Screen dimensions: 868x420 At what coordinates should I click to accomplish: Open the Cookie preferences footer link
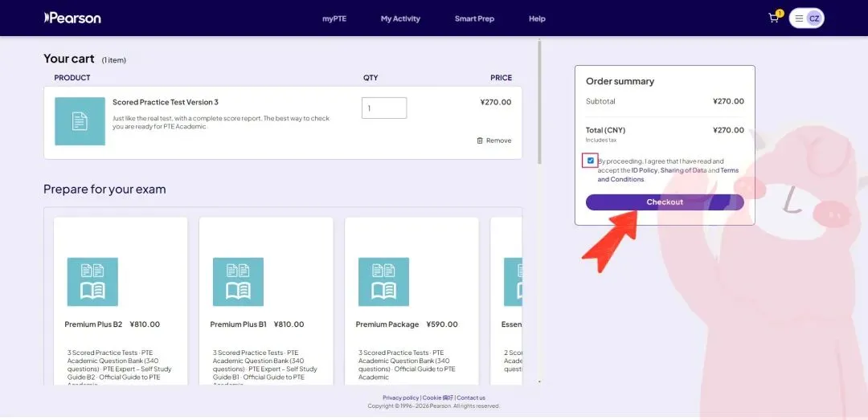[438, 398]
